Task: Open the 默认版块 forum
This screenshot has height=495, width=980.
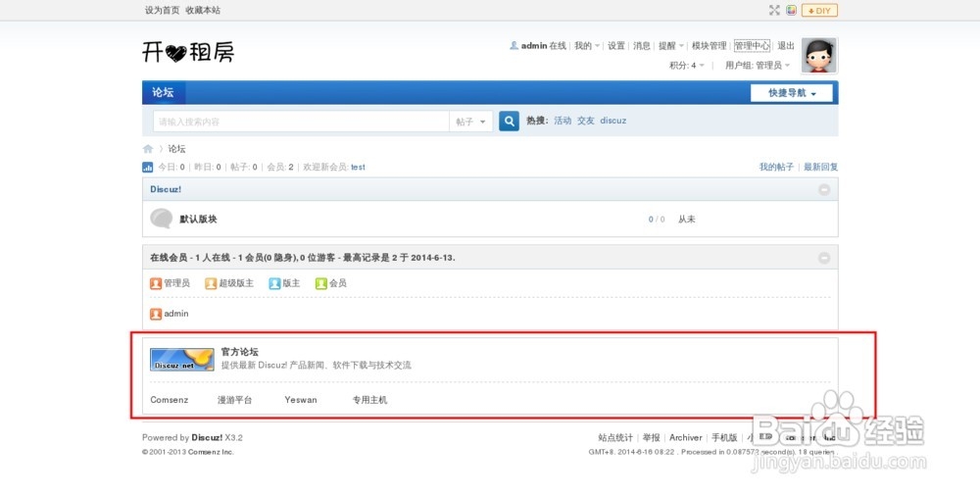Action: [x=198, y=220]
